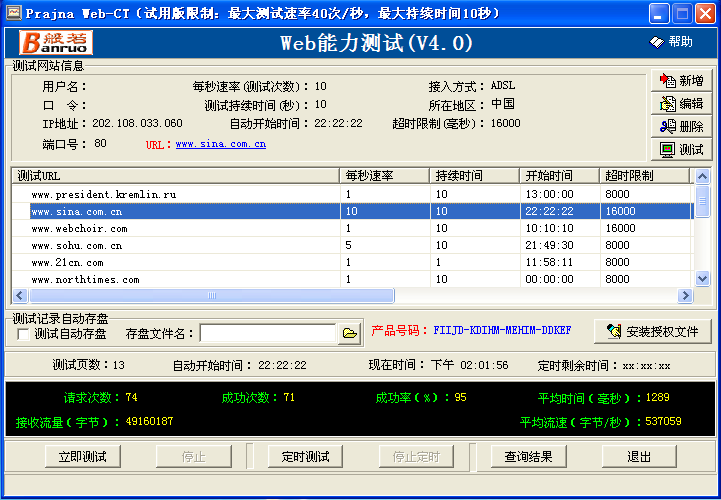Select row www.webchoir.com

coord(352,228)
